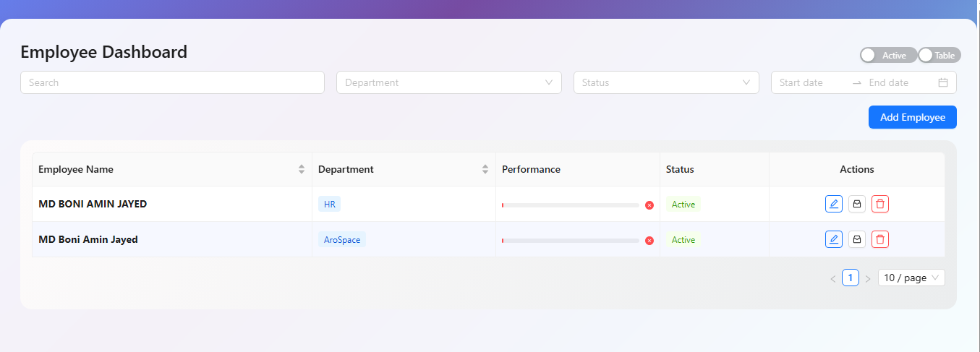Edit the MD BONI AMIN JAYED record
This screenshot has height=352, width=980.
833,204
